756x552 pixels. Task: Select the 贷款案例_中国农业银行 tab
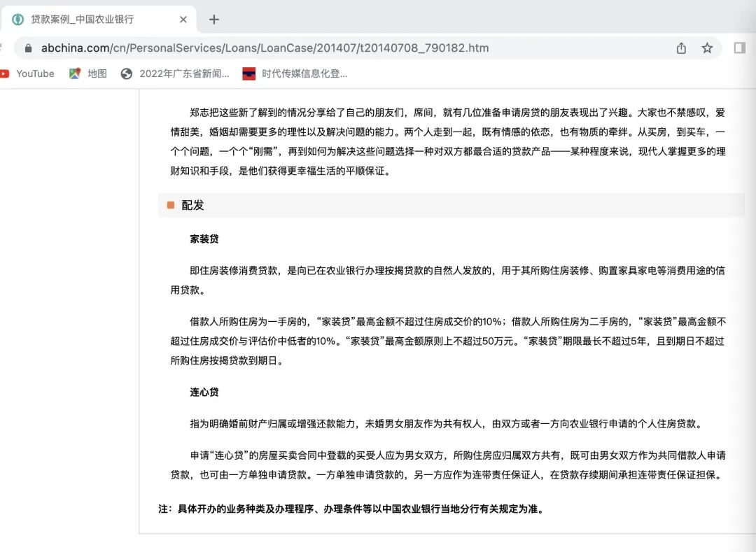pyautogui.click(x=82, y=20)
